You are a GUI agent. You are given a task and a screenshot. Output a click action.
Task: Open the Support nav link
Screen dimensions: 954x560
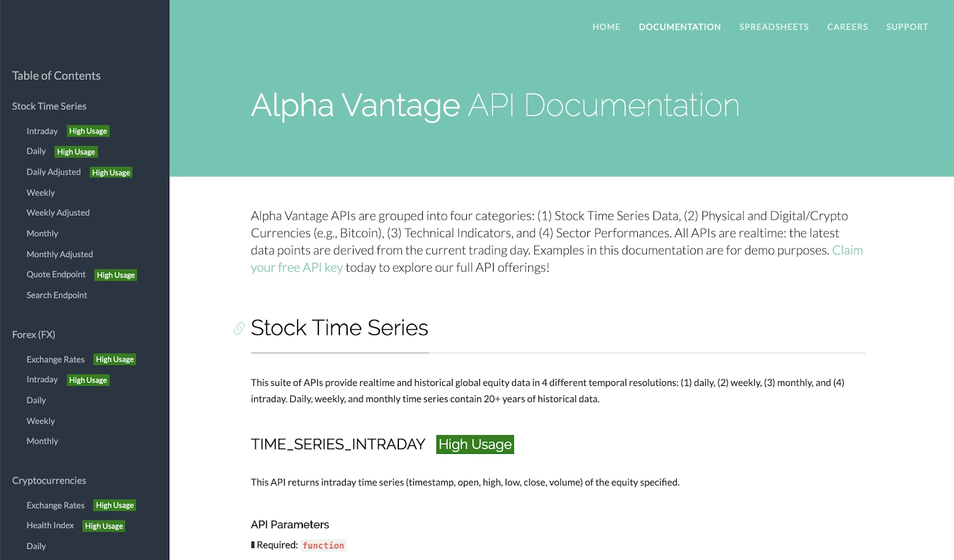[906, 27]
